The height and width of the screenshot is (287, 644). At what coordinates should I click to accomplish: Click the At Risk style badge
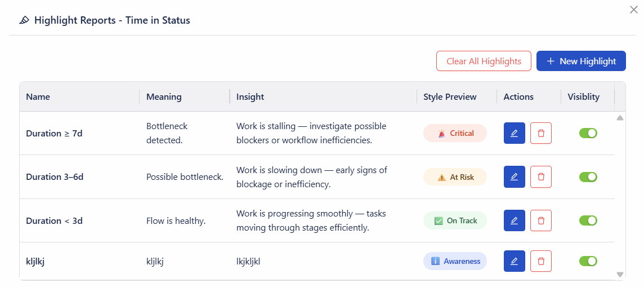pos(455,177)
